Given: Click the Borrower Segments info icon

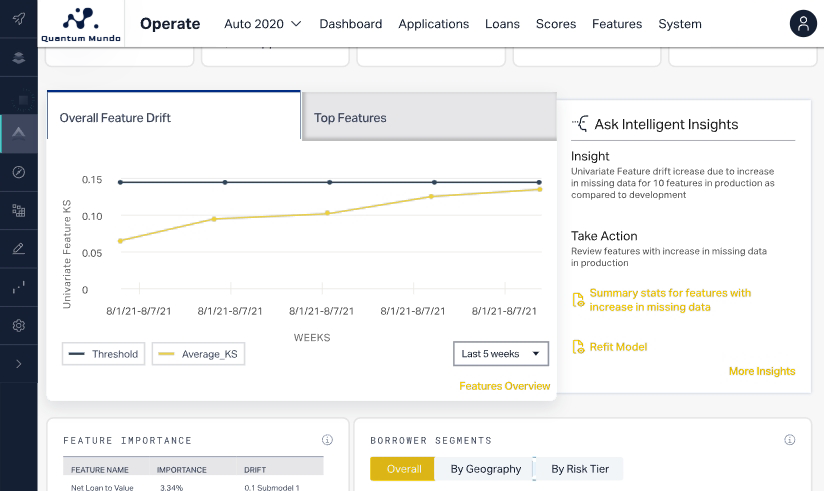Looking at the screenshot, I should (789, 440).
